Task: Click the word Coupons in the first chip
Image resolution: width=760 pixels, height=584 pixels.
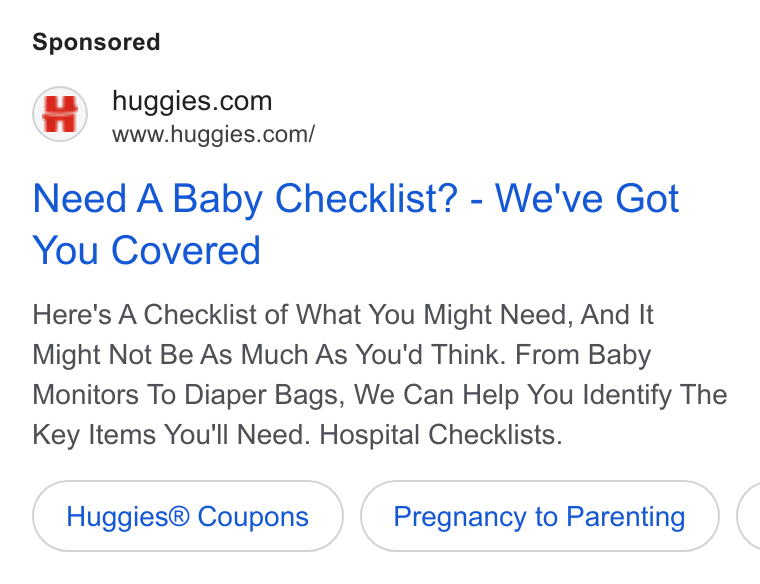Action: tap(253, 516)
